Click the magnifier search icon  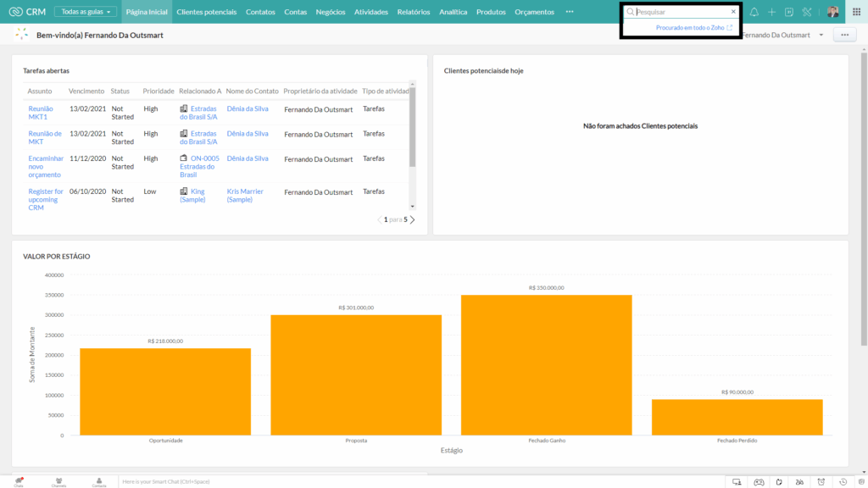tap(630, 12)
